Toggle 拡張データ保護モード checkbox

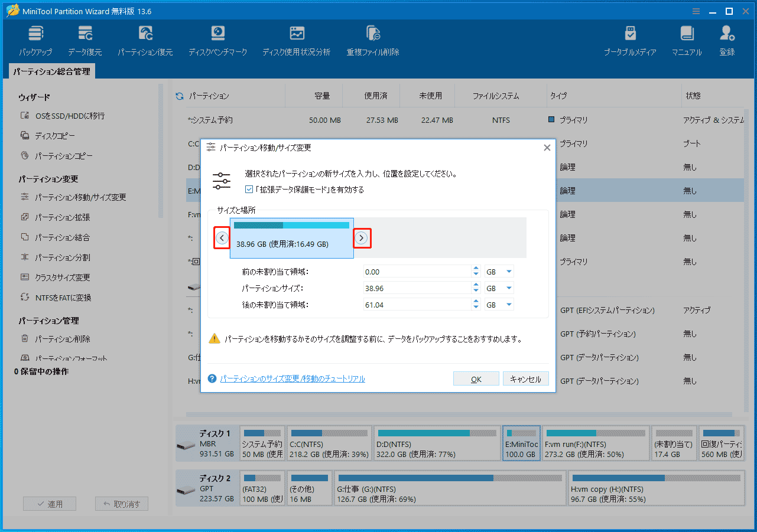click(249, 190)
